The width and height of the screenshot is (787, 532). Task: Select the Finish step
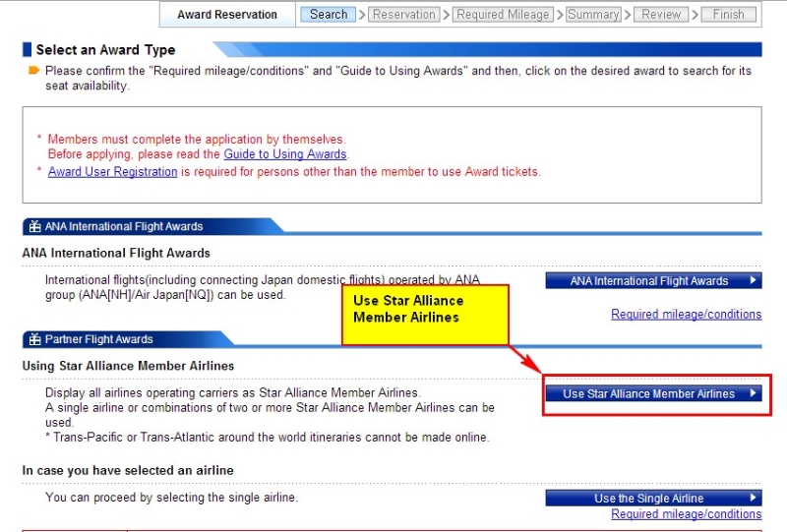click(x=728, y=14)
